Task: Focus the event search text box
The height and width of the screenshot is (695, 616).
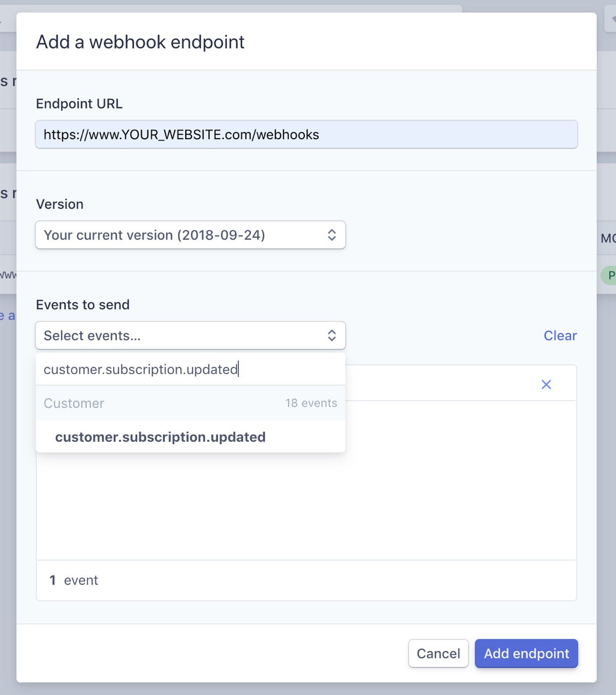Action: pyautogui.click(x=190, y=370)
